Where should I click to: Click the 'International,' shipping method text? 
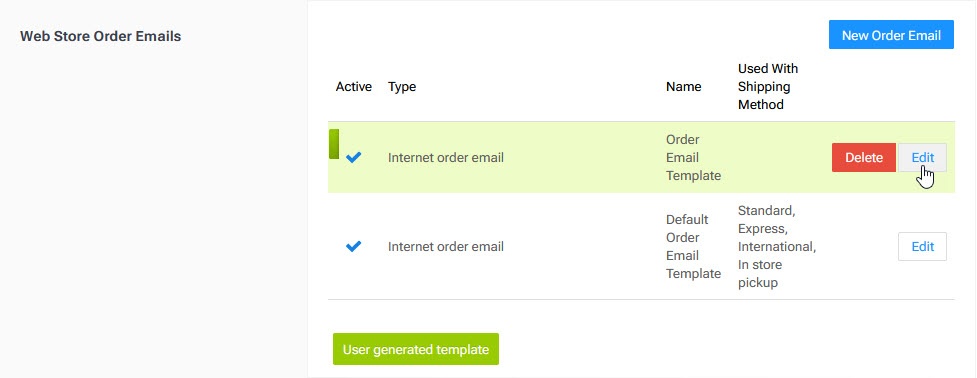[x=777, y=247]
